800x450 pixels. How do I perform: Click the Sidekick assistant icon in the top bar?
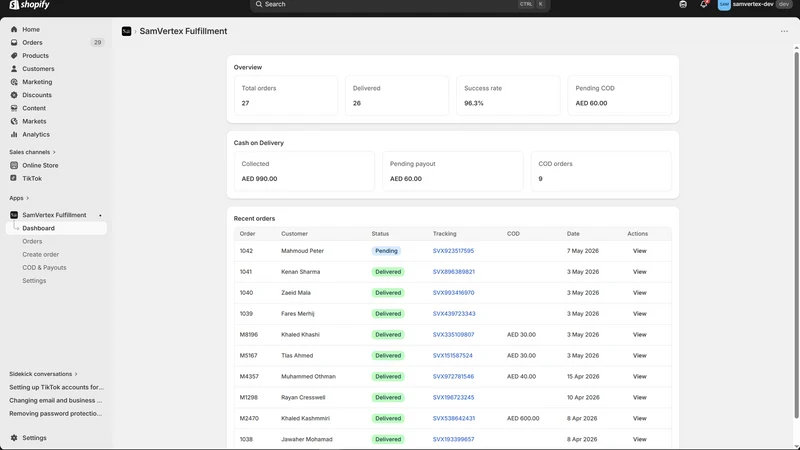point(683,4)
